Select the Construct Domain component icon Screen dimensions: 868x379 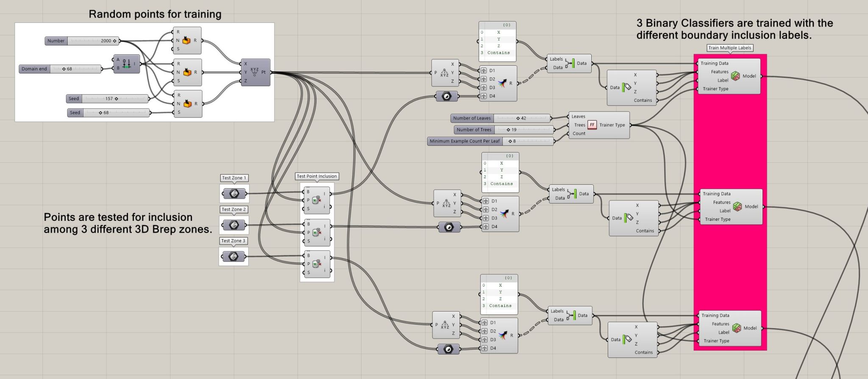(126, 64)
